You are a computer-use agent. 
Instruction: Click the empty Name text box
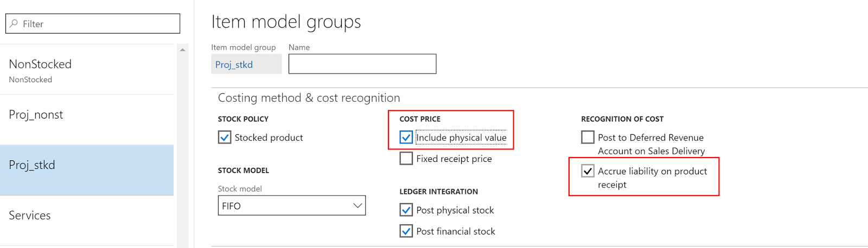tap(362, 64)
